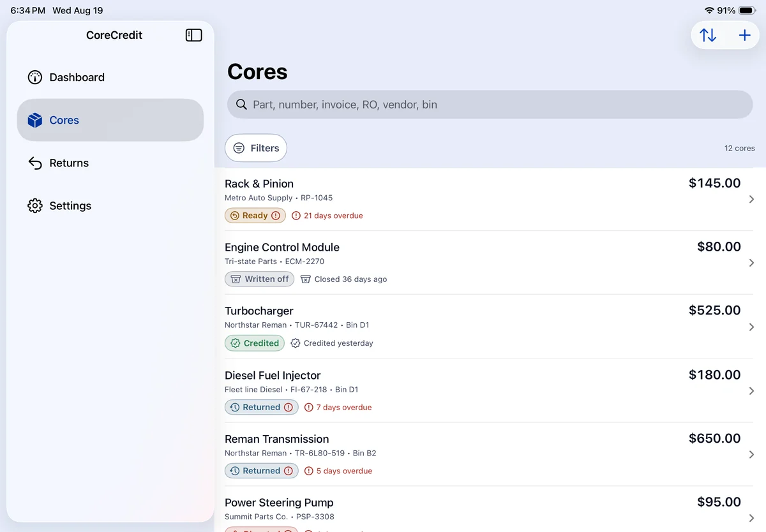The width and height of the screenshot is (766, 532).
Task: Click the Cores page heading
Action: click(x=257, y=71)
